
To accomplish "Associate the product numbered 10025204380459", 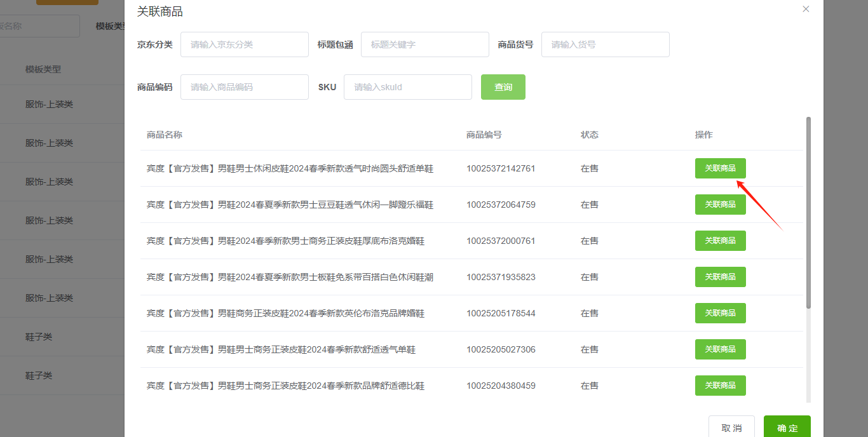I will (720, 386).
